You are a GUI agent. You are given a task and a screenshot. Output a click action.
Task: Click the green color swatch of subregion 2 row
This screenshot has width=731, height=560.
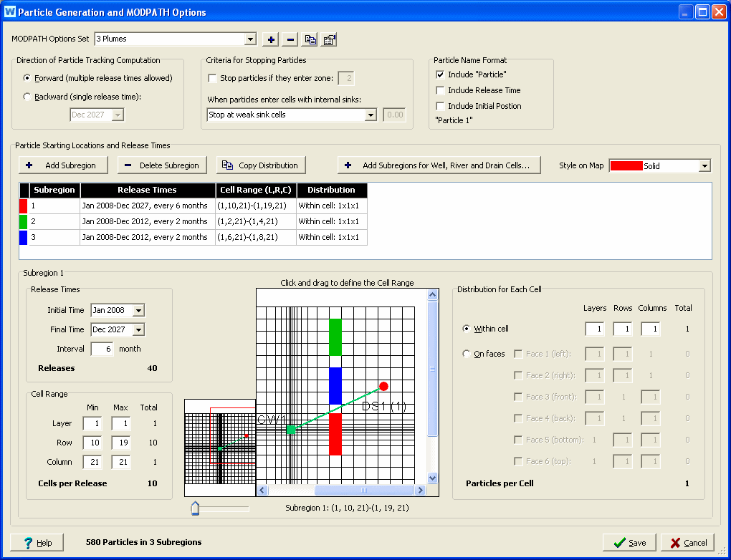24,221
